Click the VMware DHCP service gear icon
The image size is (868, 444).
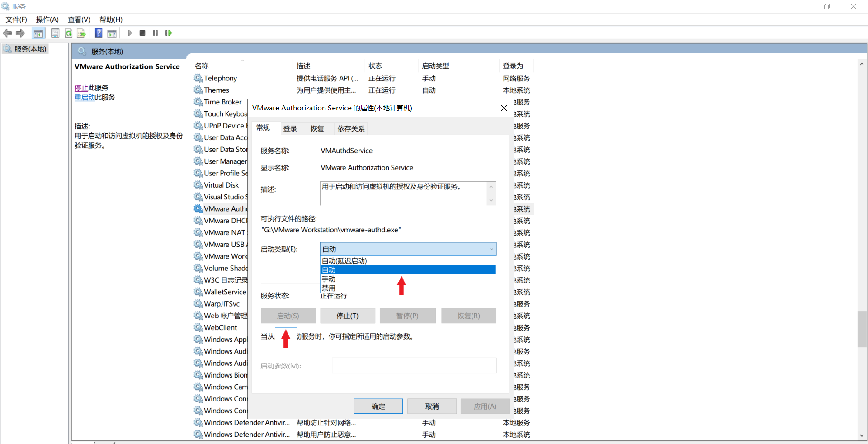(198, 221)
